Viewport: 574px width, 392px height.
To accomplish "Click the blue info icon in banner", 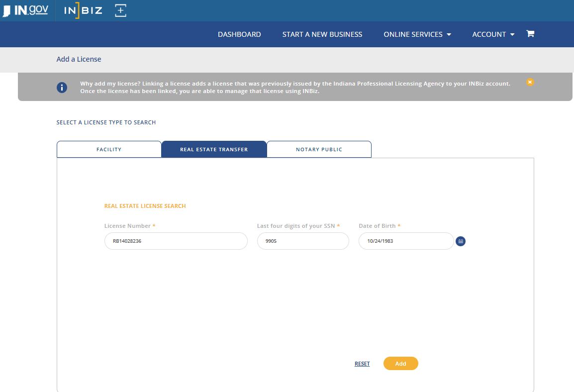I will tap(62, 88).
